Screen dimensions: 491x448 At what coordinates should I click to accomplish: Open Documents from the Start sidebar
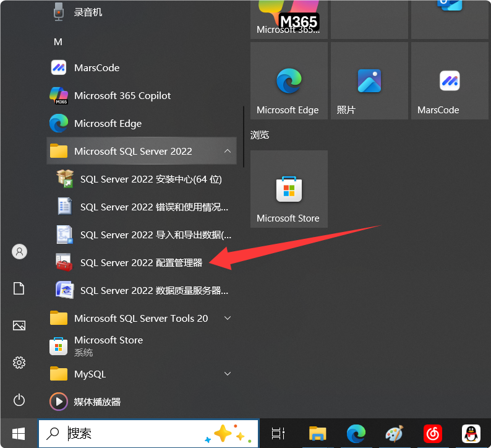(19, 288)
